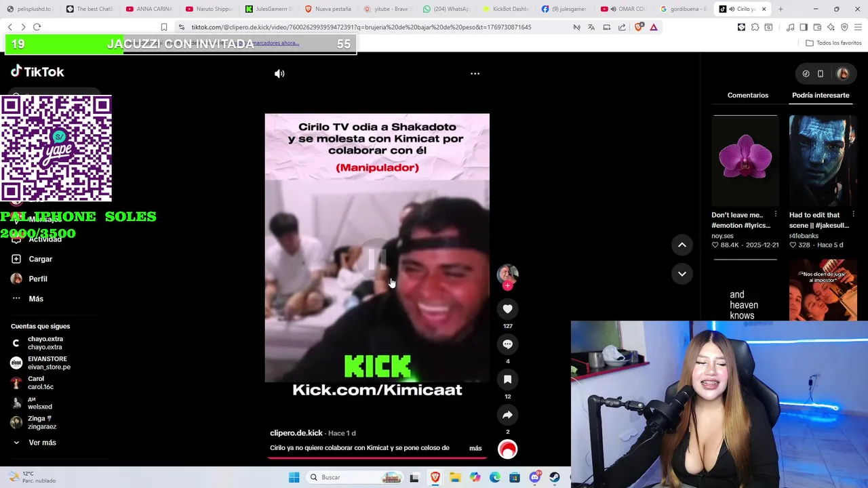Viewport: 868px width, 488px height.
Task: Toggle the browser sidebar panel
Action: coord(804,27)
